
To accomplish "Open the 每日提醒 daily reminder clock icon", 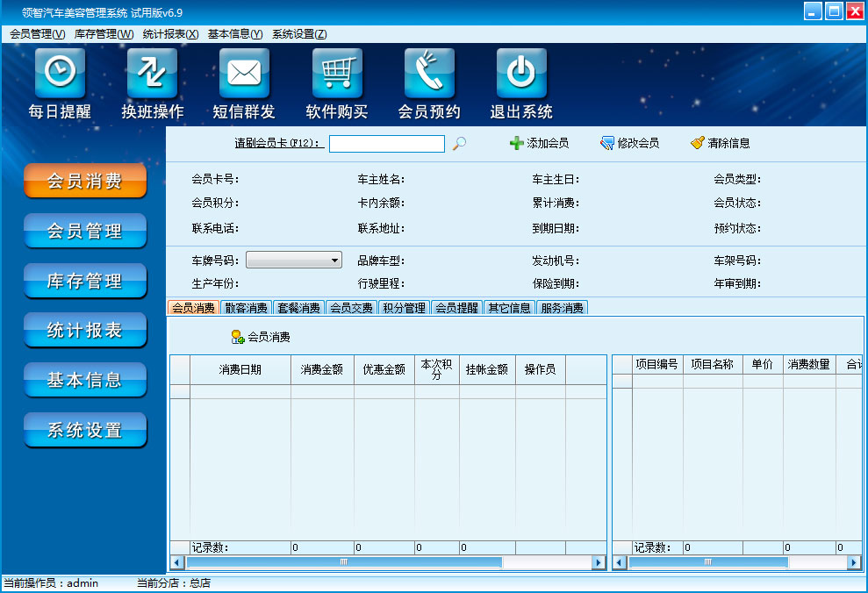I will coord(60,73).
